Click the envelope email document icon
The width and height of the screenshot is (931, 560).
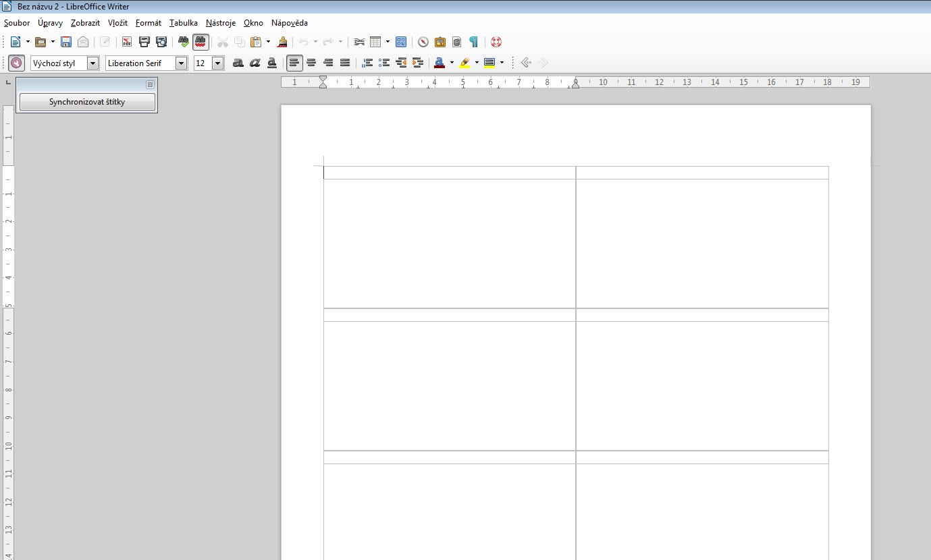tap(82, 42)
